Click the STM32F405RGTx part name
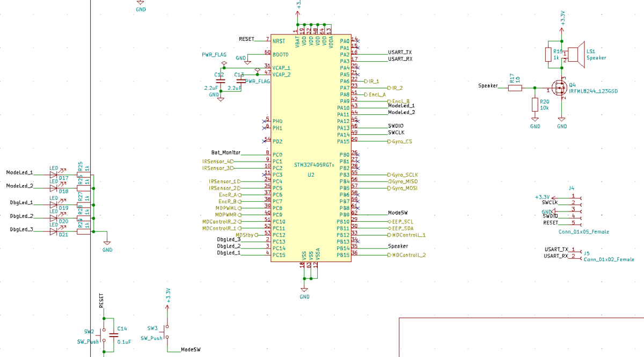This screenshot has width=644, height=357. click(x=314, y=165)
